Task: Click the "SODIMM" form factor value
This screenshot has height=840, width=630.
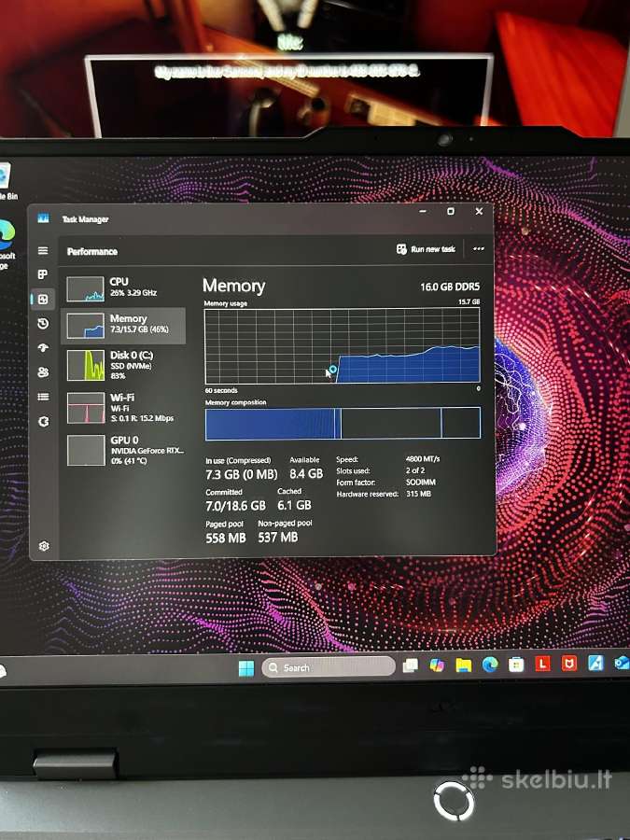Action: coord(421,483)
